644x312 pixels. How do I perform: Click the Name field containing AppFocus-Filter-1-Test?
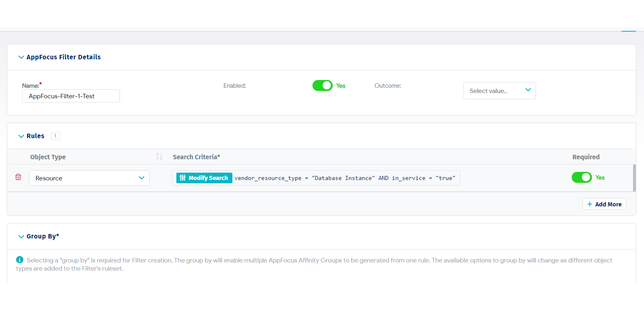click(x=71, y=96)
